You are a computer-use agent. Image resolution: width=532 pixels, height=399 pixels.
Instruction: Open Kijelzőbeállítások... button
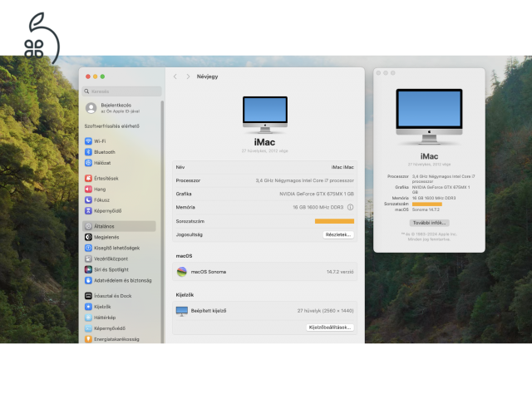[x=330, y=328]
